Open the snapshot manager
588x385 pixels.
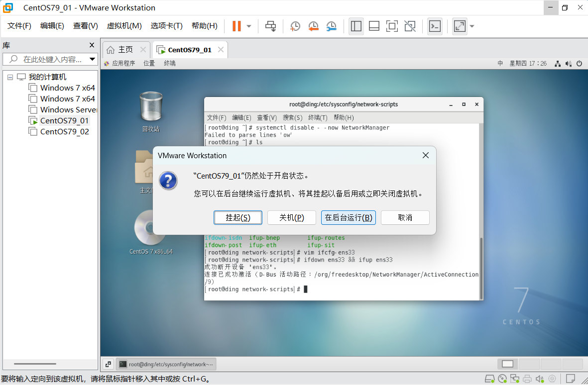[x=331, y=26]
